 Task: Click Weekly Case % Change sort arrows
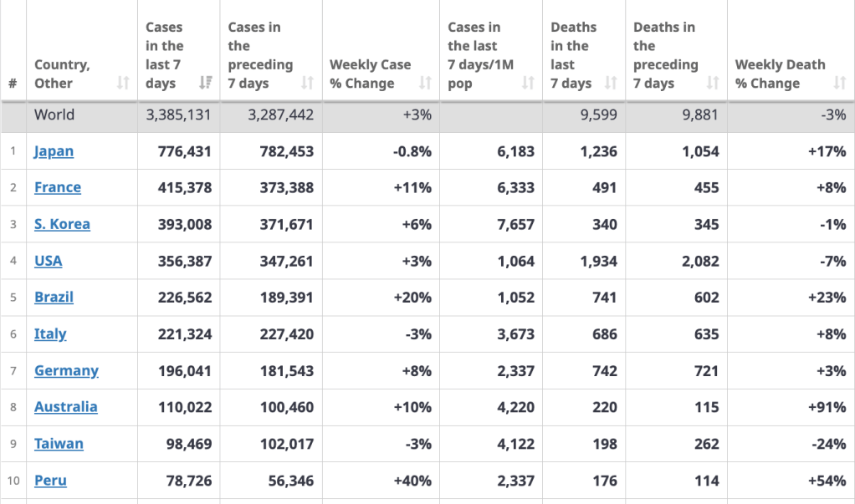(425, 83)
